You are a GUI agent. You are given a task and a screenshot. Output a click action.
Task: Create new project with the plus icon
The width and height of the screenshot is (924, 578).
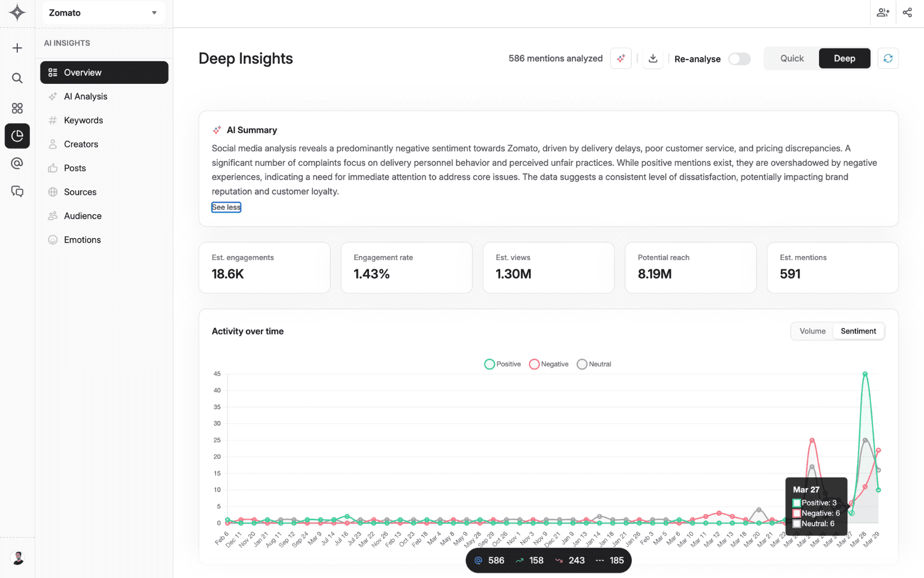(17, 48)
